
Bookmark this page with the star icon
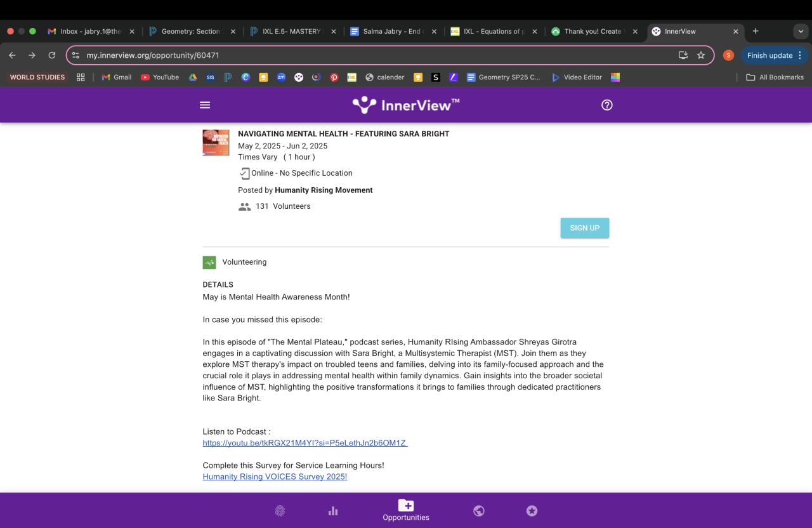pos(701,55)
